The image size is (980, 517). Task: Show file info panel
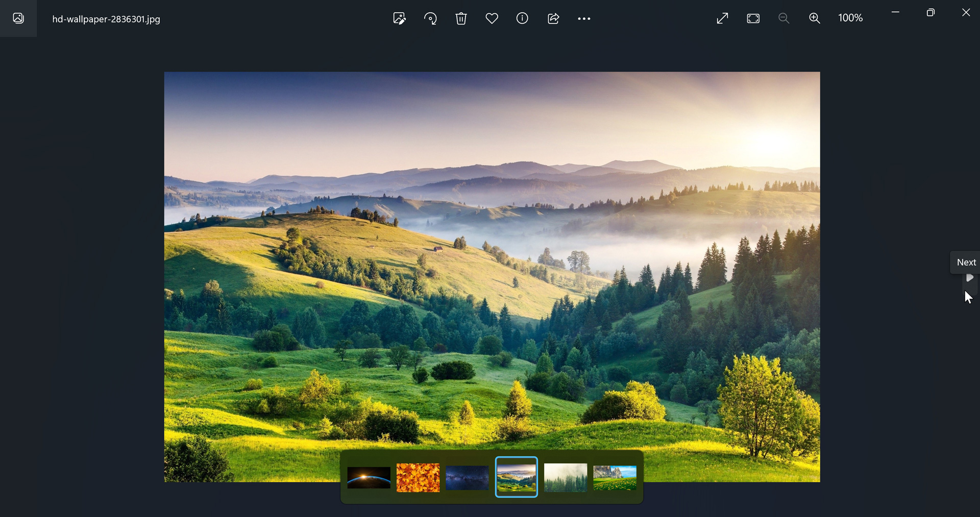point(522,18)
